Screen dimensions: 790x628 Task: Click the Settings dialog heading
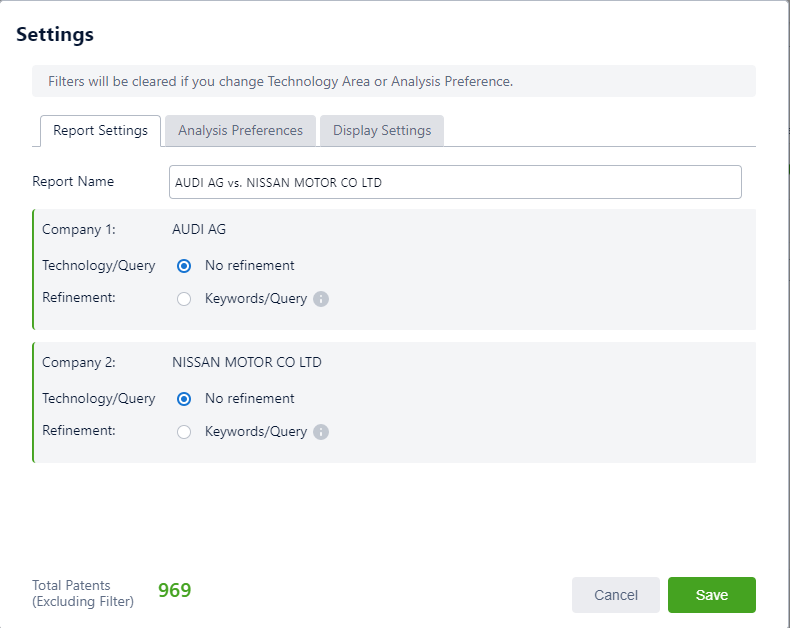tap(55, 35)
